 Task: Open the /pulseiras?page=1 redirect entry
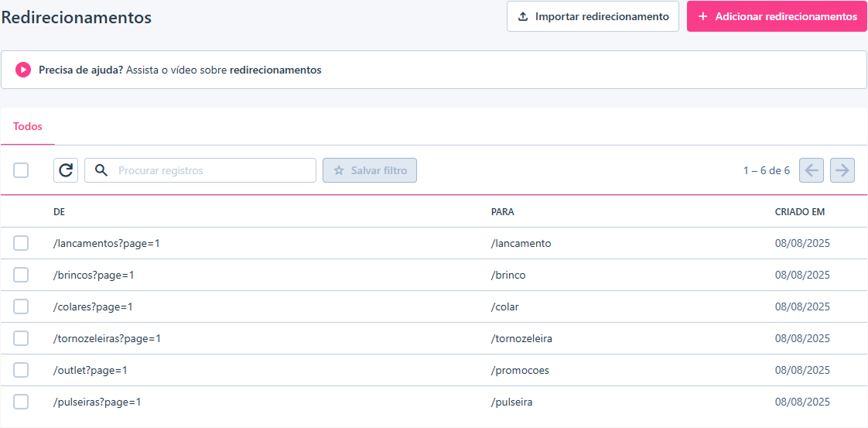(97, 402)
